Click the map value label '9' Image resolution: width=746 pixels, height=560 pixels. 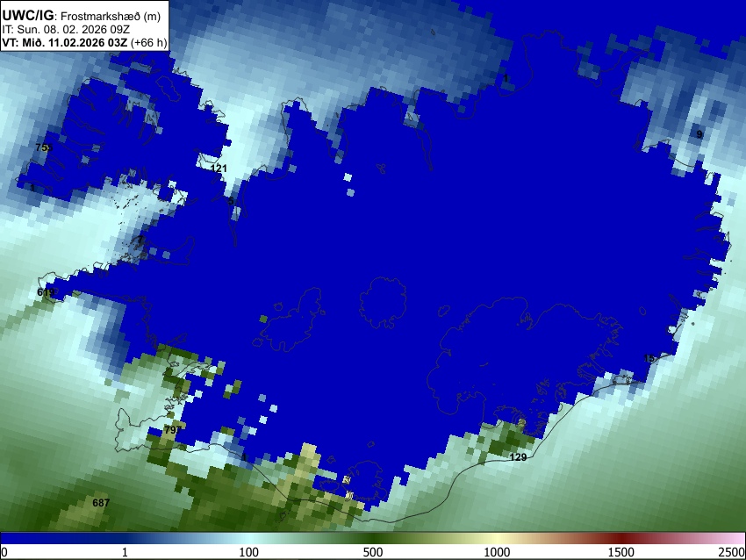pyautogui.click(x=699, y=134)
